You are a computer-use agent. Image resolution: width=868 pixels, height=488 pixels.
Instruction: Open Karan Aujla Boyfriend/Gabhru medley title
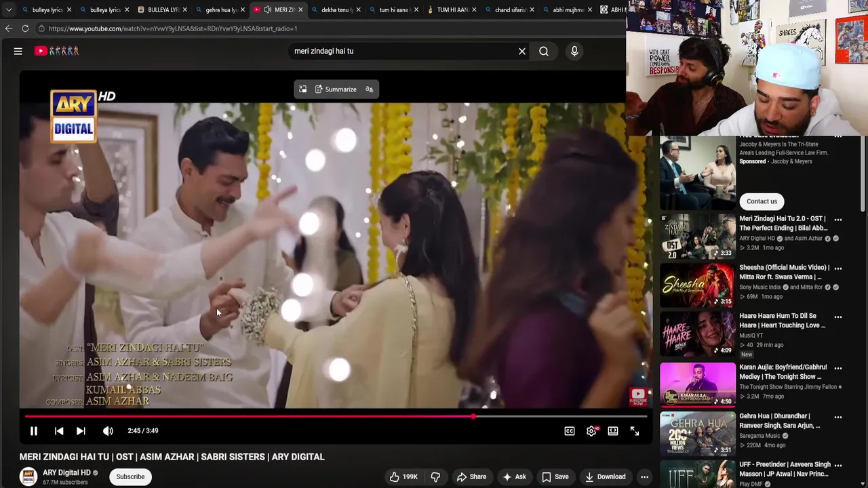(783, 371)
